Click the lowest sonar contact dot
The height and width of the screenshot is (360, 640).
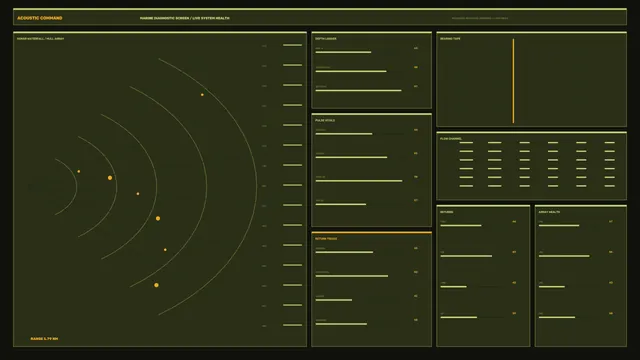pos(156,285)
